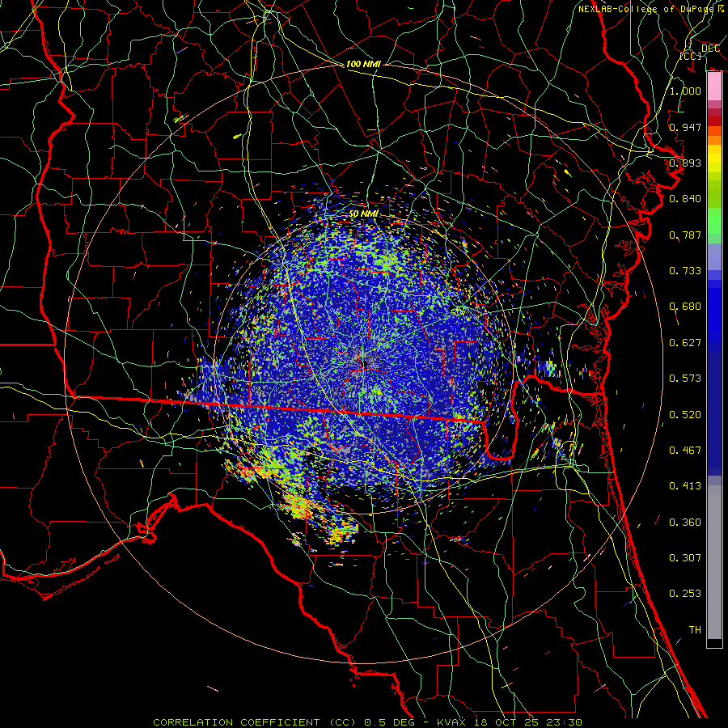The image size is (728, 728).
Task: Click "CORRELATION COEFFICIENT" in the bottom caption
Action: [x=236, y=722]
